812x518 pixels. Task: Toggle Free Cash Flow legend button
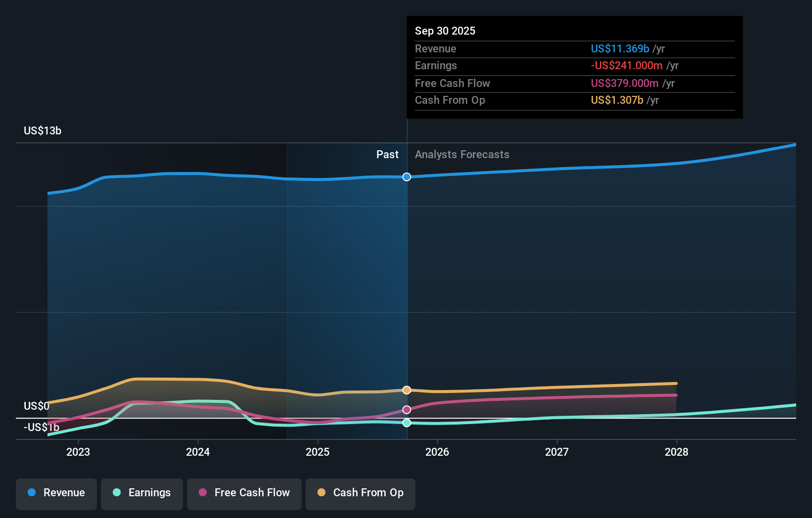[x=244, y=493]
